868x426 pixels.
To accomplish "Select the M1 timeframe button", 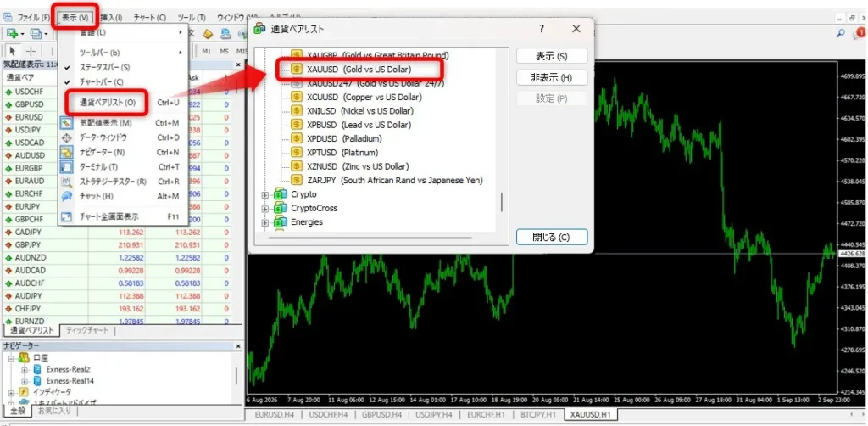I will pos(207,51).
